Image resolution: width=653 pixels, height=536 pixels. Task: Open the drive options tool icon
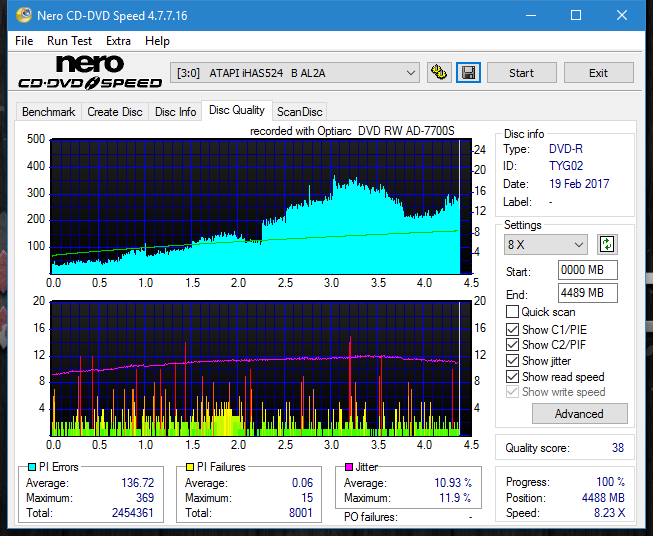pyautogui.click(x=439, y=73)
